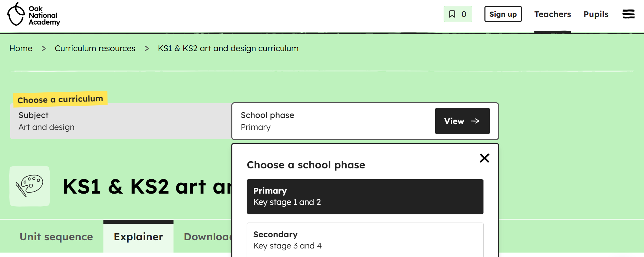The width and height of the screenshot is (644, 257).
Task: Go to Home breadcrumb link
Action: coord(21,49)
